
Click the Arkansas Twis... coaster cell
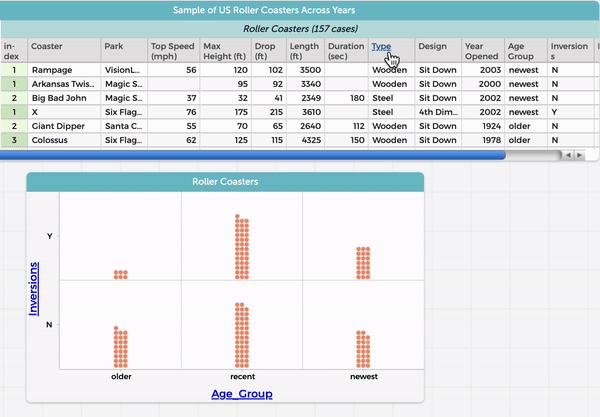[x=64, y=84]
